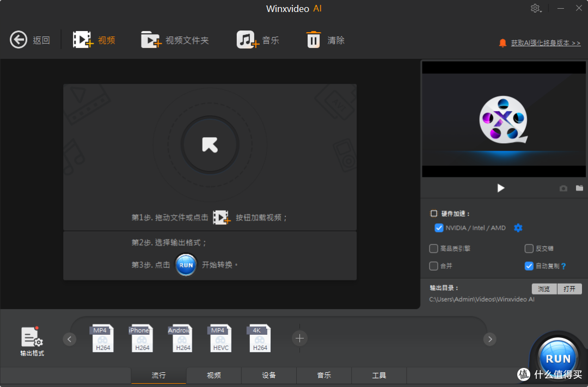Choose the Android H264 format preset
Viewport: 588px width, 387px height.
180,338
